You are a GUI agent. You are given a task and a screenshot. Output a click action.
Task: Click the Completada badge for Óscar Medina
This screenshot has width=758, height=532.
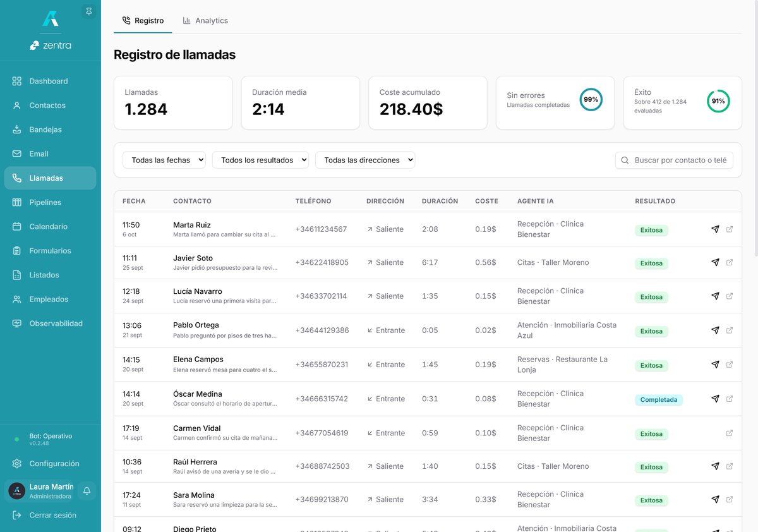[x=659, y=400]
